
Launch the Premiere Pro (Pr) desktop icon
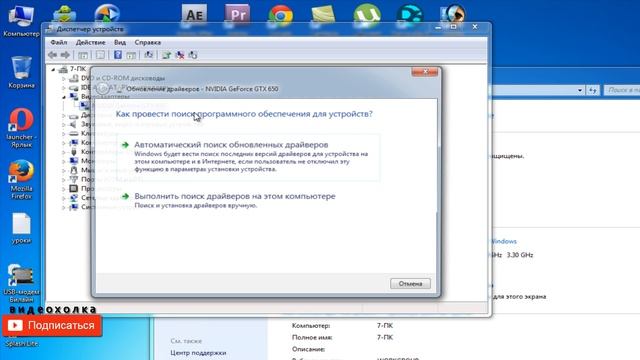pyautogui.click(x=238, y=16)
